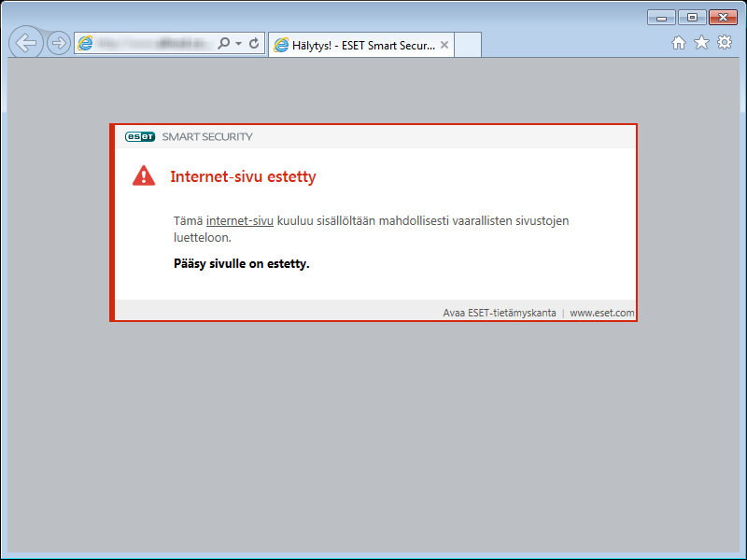The width and height of the screenshot is (747, 560).
Task: Maximize the browser window
Action: click(692, 18)
